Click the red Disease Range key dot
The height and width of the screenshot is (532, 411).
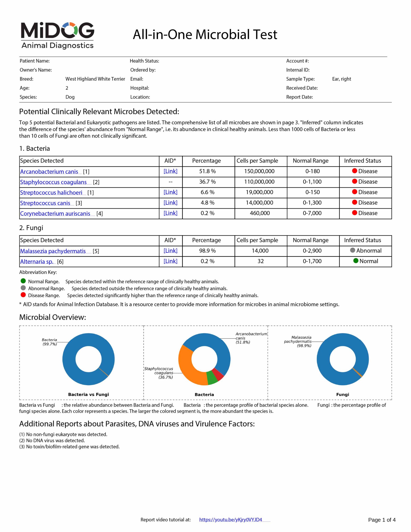[x=23, y=295]
